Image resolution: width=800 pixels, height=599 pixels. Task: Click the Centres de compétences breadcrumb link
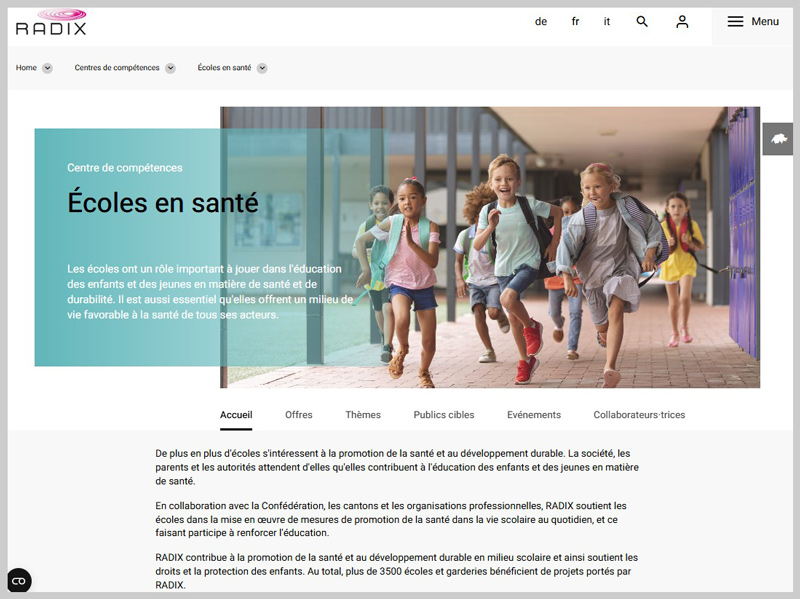(117, 68)
